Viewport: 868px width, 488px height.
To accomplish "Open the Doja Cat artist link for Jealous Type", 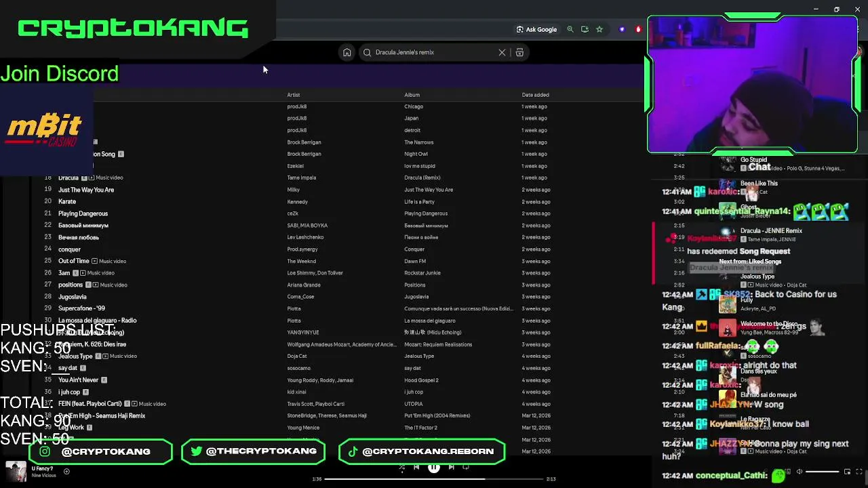I will (x=296, y=357).
